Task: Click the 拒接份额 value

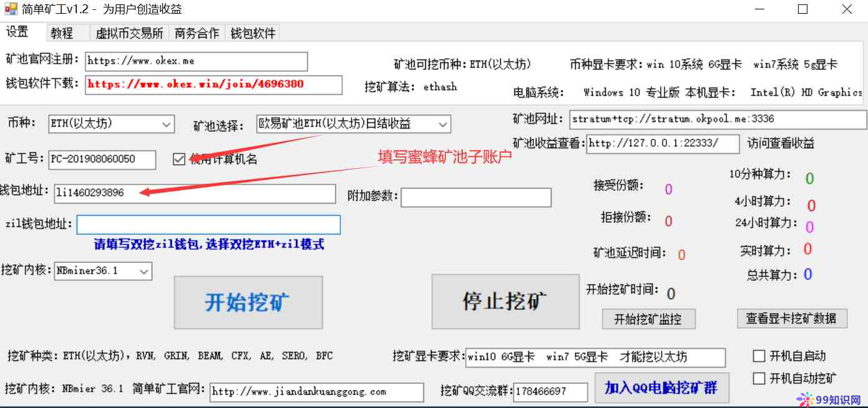Action: [x=668, y=221]
